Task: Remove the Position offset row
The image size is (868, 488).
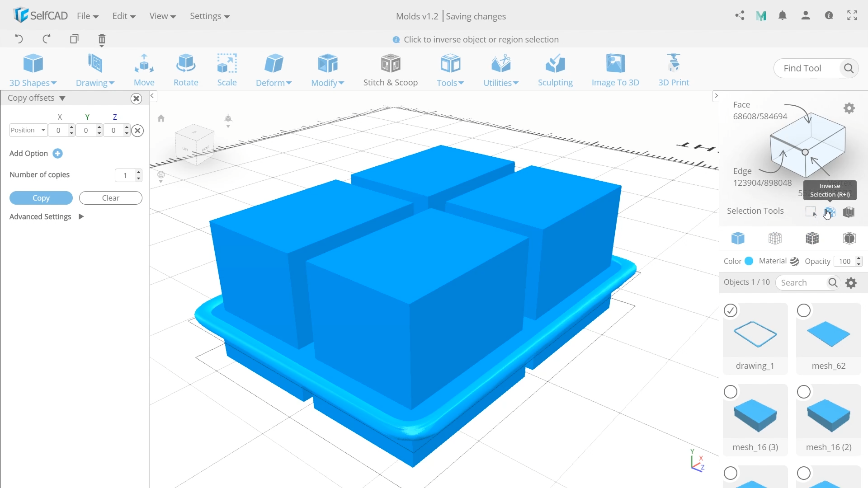Action: (x=138, y=131)
